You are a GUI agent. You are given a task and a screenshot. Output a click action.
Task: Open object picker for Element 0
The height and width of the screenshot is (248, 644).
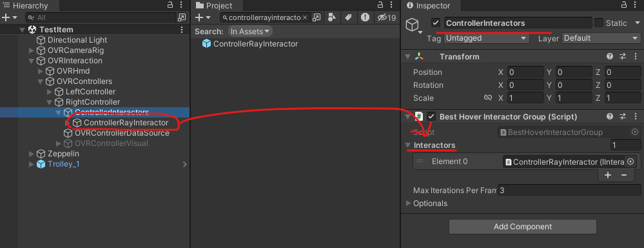pos(630,161)
